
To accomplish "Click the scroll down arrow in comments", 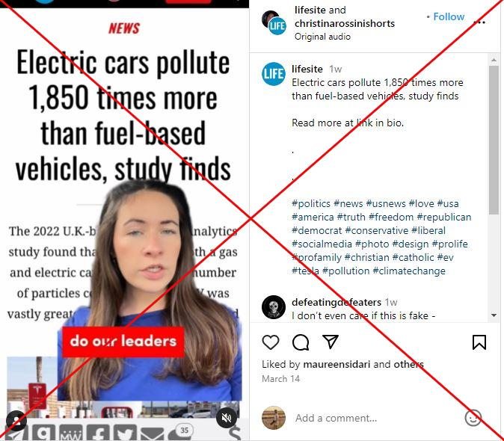I will coord(494,315).
